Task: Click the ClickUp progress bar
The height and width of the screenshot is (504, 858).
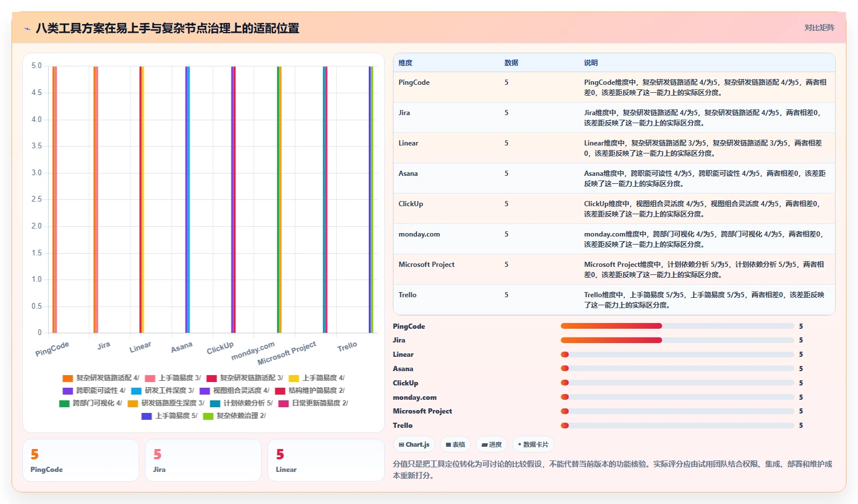Action: [677, 383]
